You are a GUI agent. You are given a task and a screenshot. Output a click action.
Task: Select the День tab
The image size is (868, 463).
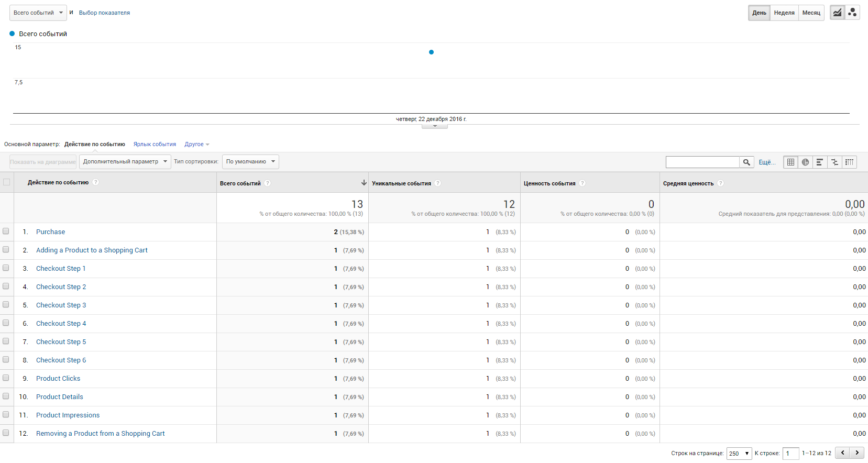759,13
